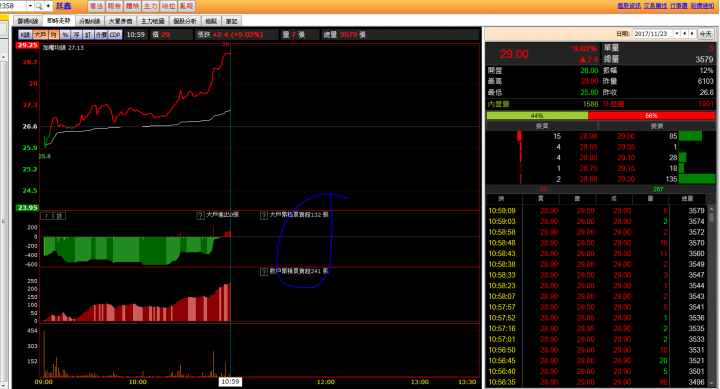Open the 主力地圖 tab
720x389 pixels.
[x=152, y=21]
